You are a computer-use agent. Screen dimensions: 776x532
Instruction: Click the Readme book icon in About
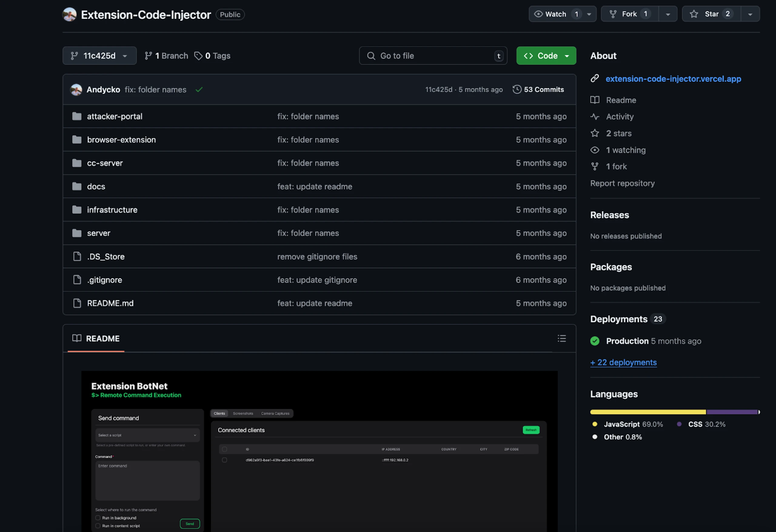point(595,100)
